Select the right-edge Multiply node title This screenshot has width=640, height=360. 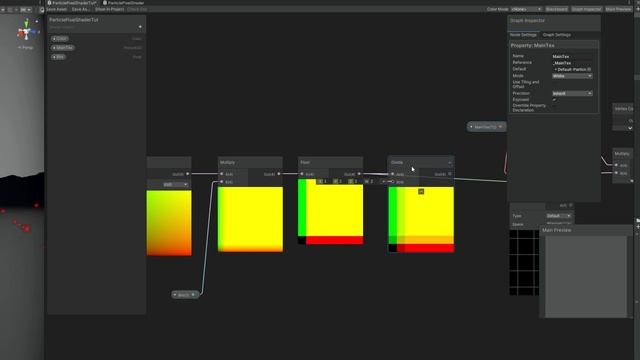[x=622, y=154]
